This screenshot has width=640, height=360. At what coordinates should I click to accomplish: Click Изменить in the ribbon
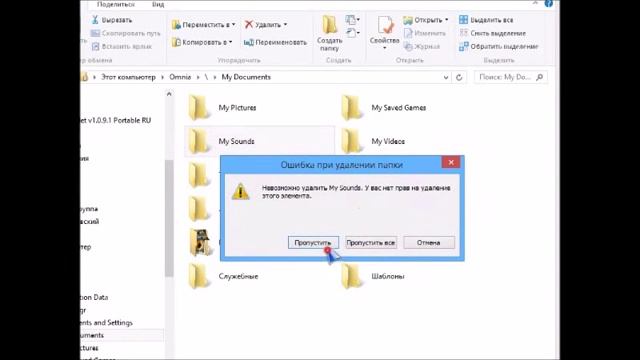424,33
